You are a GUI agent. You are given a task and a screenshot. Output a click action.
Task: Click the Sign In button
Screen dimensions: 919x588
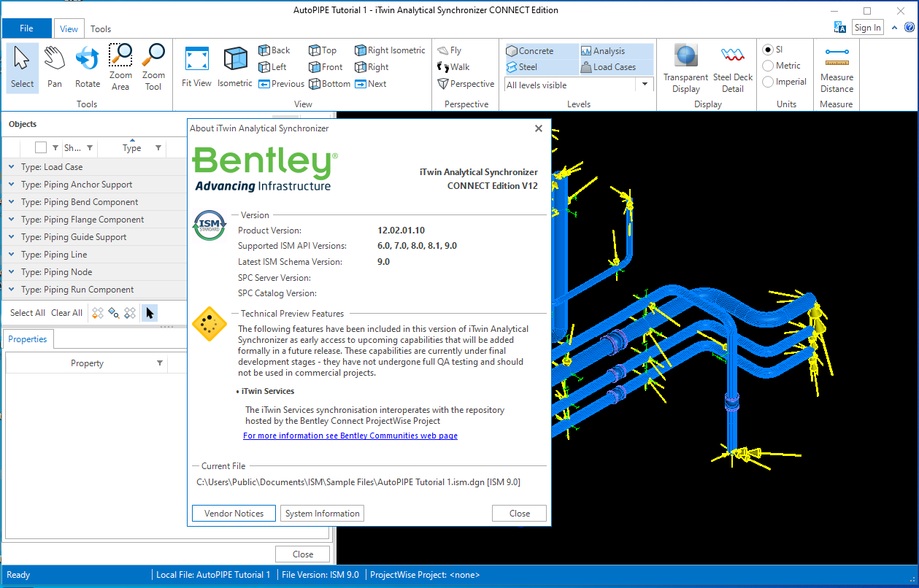[x=868, y=28]
